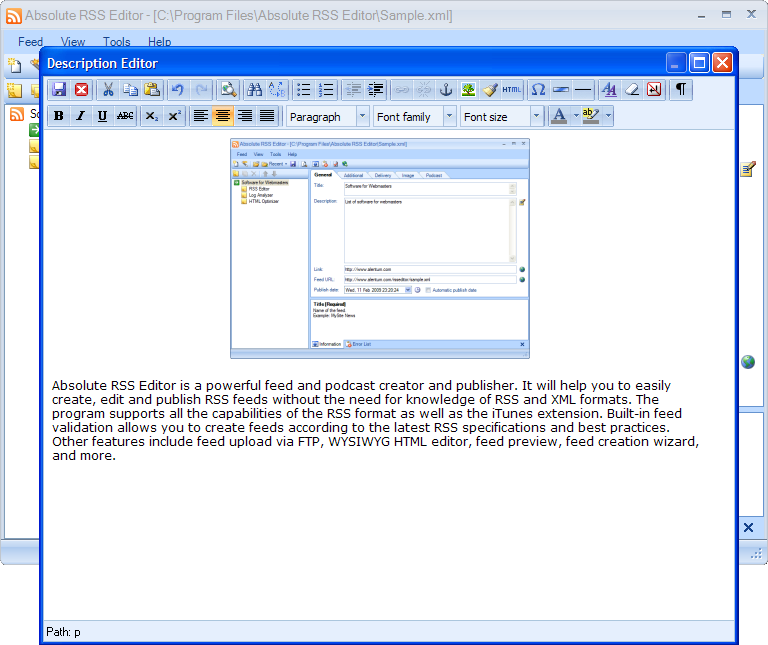Click the 'Path: p' element in the status bar

pyautogui.click(x=63, y=632)
